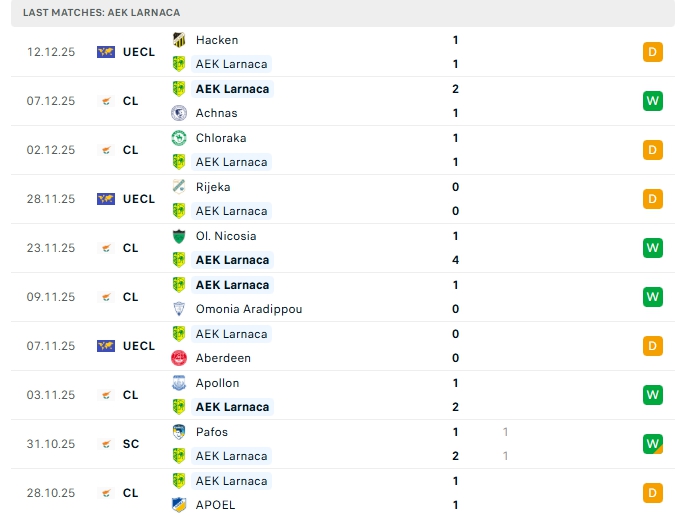686x516 pixels.
Task: Click the APOEL team badge
Action: tap(179, 505)
